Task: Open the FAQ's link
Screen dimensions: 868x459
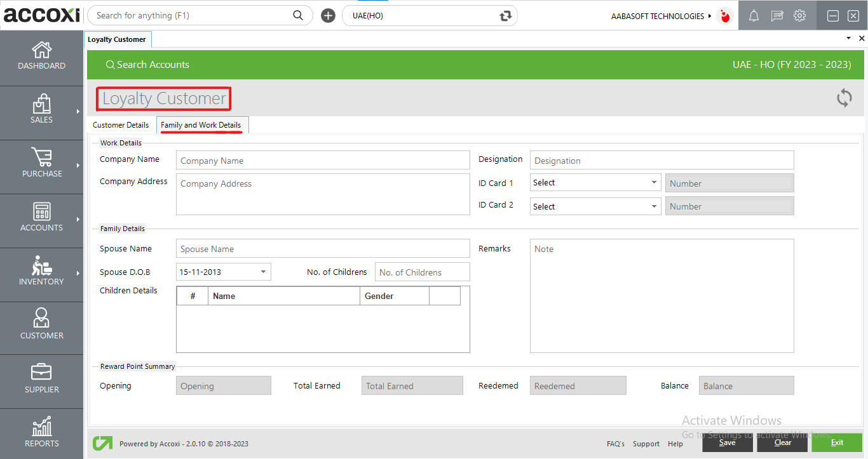Action: 615,444
